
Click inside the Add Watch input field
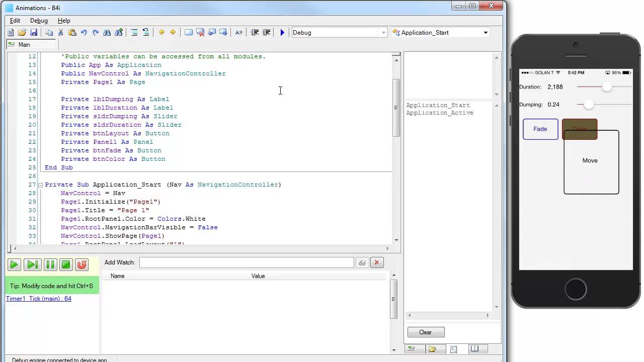pos(247,262)
